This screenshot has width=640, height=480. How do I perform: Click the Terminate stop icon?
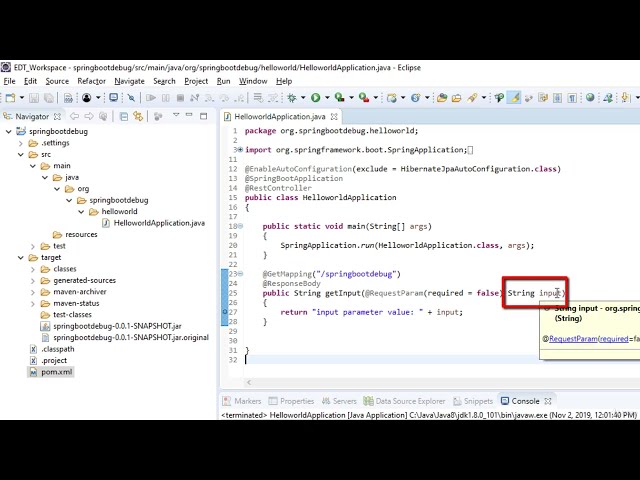pyautogui.click(x=180, y=98)
